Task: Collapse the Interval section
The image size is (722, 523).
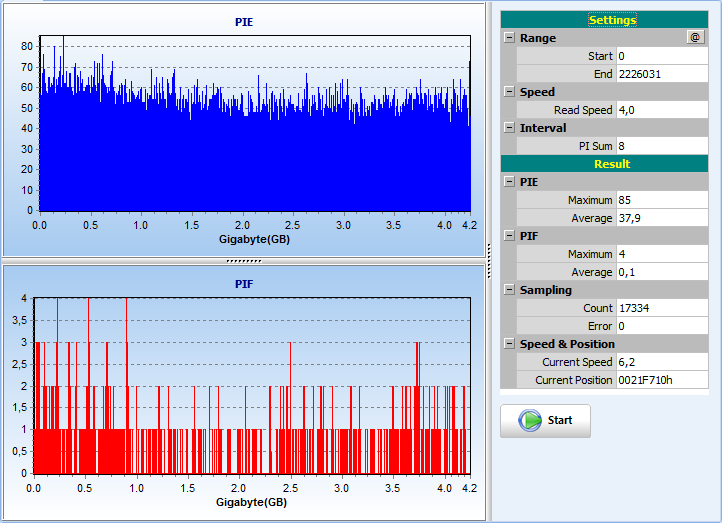Action: point(509,127)
